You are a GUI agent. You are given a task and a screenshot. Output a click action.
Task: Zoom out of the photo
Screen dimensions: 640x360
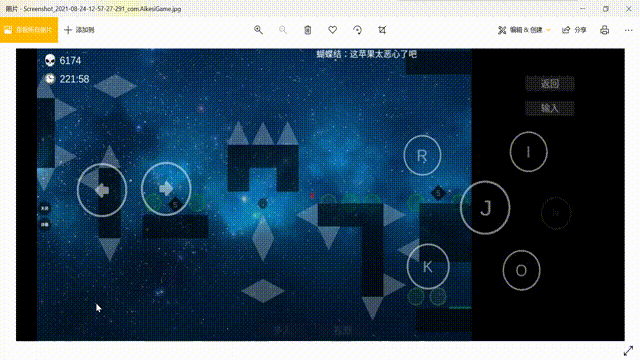pyautogui.click(x=282, y=30)
